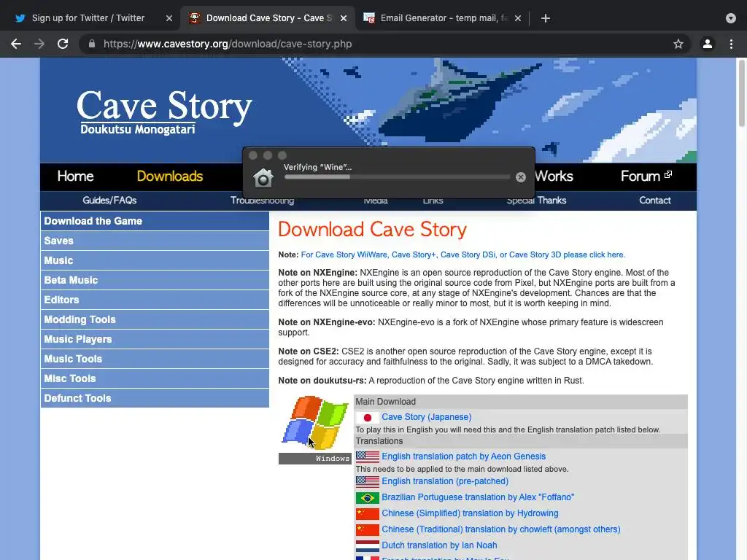Close the Download Cave Story tab
Image resolution: width=747 pixels, height=560 pixels.
click(344, 18)
